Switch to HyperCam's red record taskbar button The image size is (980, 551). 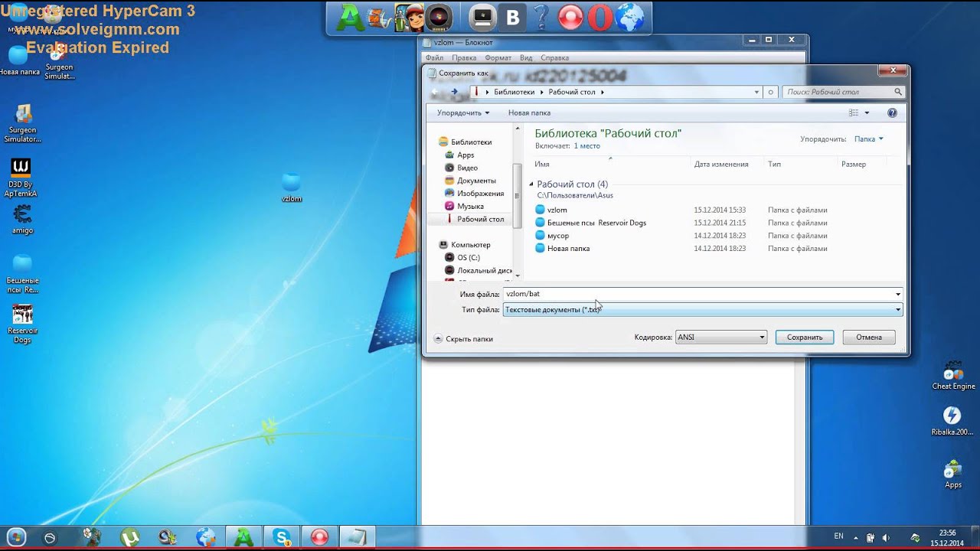[319, 537]
